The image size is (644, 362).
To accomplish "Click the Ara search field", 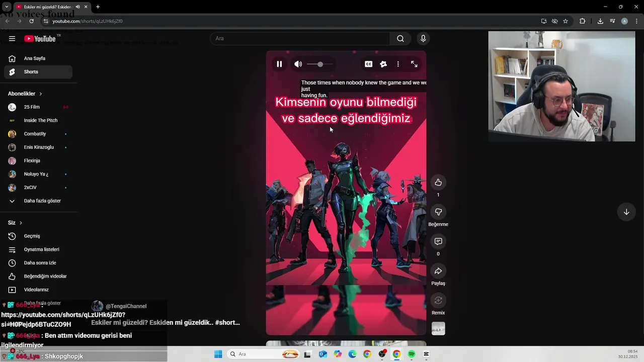I will click(x=300, y=39).
